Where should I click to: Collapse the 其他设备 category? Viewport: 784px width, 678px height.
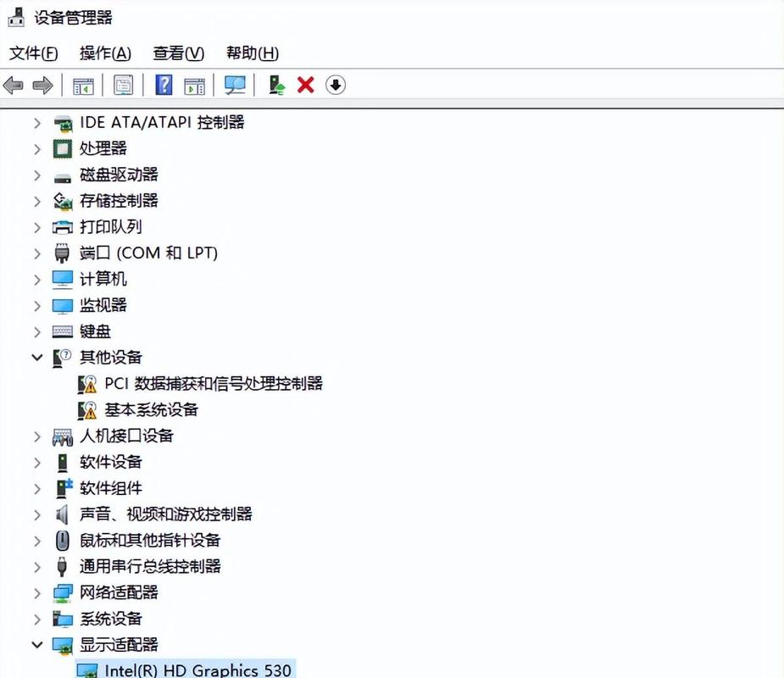pyautogui.click(x=36, y=357)
